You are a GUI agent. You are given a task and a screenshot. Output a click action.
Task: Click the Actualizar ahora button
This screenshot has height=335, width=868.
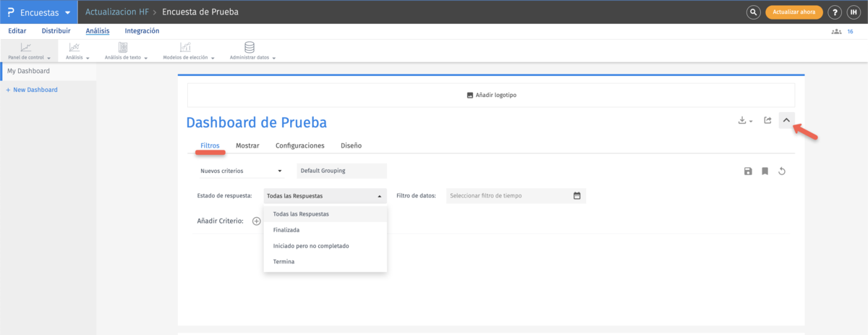click(x=793, y=12)
